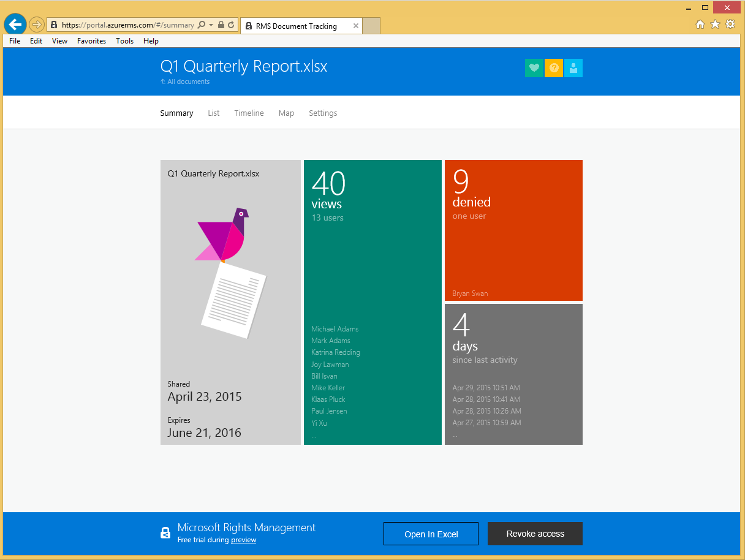Image resolution: width=745 pixels, height=560 pixels.
Task: Go back via All documents link
Action: 185,81
